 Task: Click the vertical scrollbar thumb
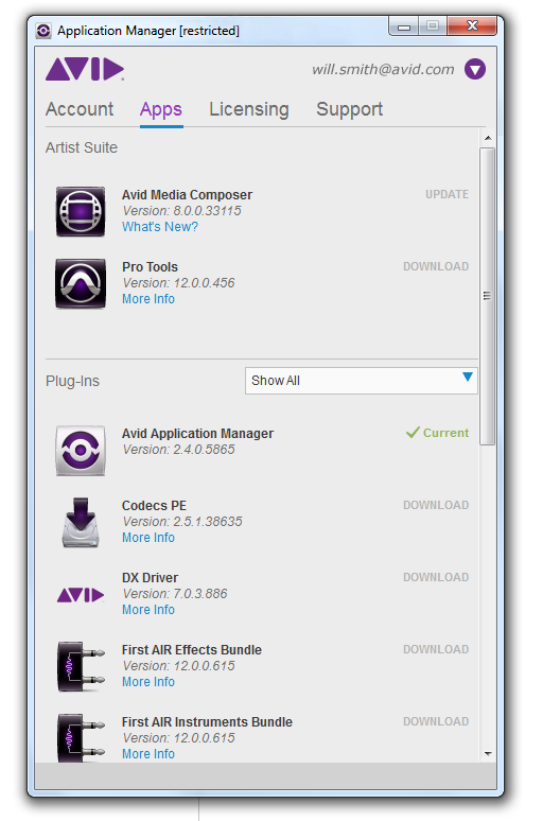488,296
